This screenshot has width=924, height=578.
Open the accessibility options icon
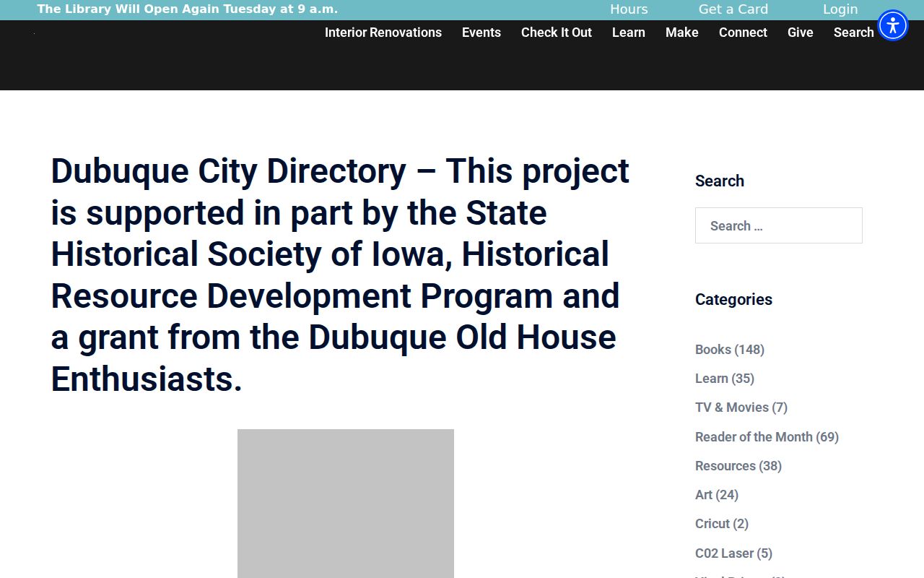893,25
